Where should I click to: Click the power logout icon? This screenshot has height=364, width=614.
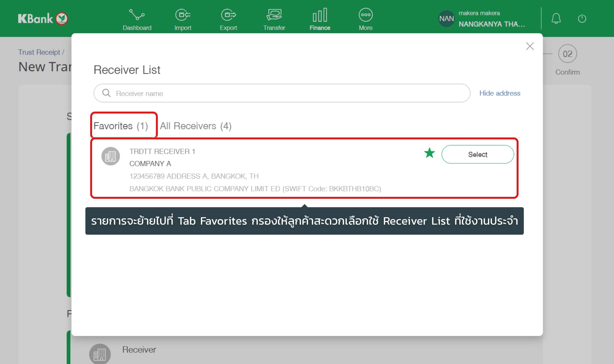coord(582,19)
